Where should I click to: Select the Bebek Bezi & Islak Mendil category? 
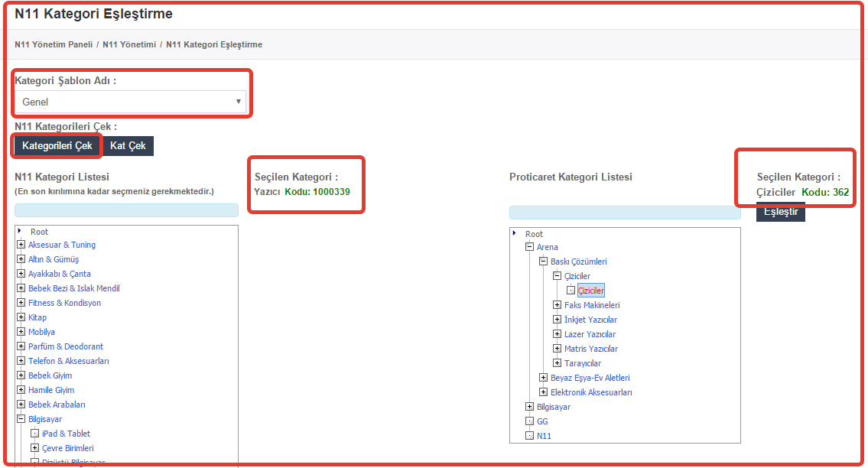[74, 288]
